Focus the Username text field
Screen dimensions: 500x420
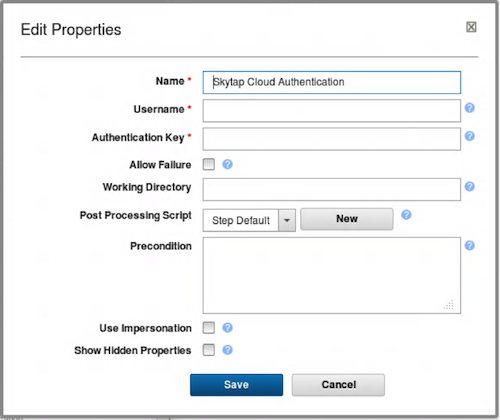[332, 111]
